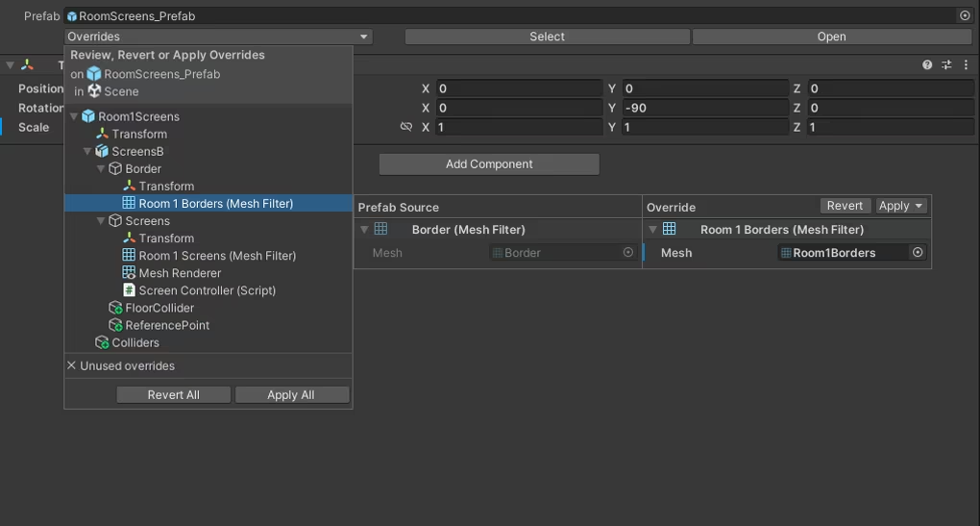Click the Add Component button
This screenshot has width=980, height=526.
(x=489, y=163)
